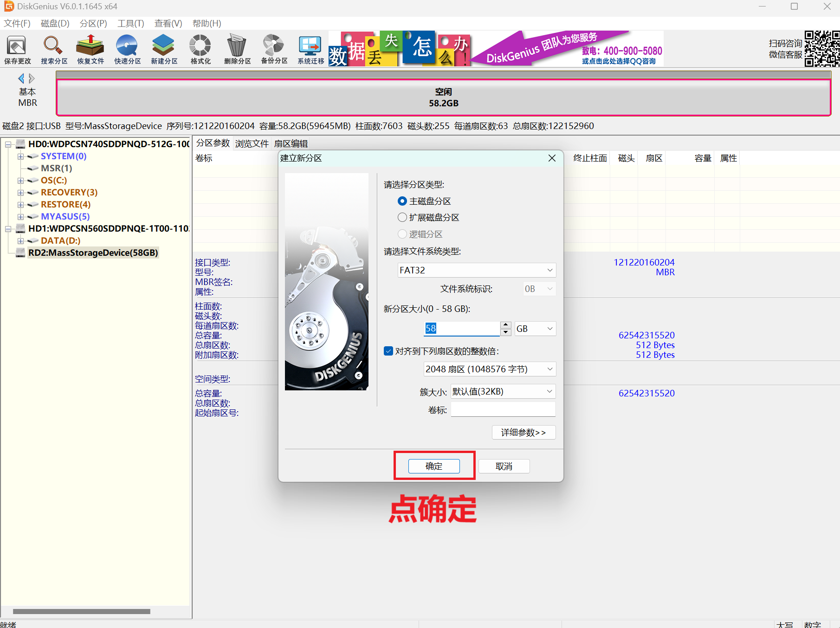The height and width of the screenshot is (628, 840).
Task: Click the 详细参数>> button
Action: click(523, 433)
